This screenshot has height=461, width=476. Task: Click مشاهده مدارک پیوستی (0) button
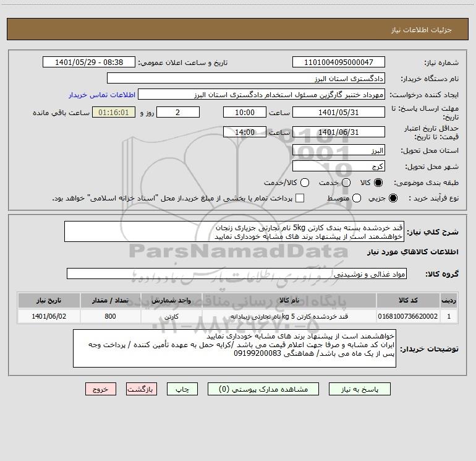pyautogui.click(x=263, y=389)
